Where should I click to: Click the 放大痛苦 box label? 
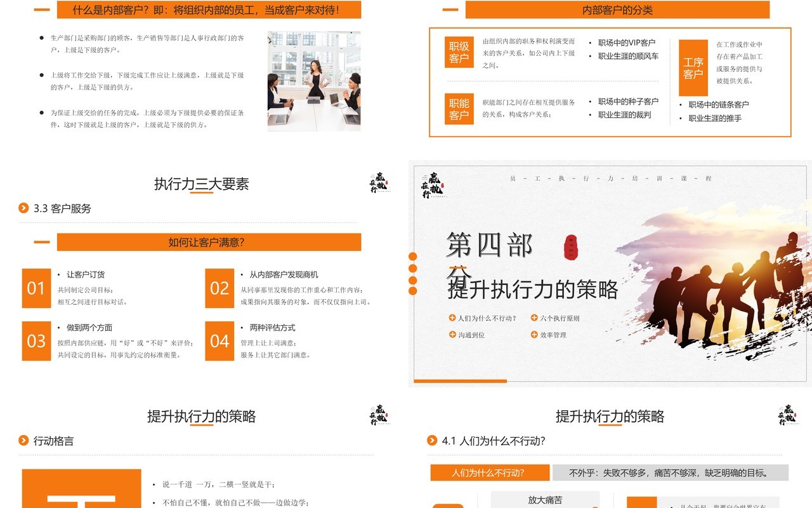[x=545, y=500]
